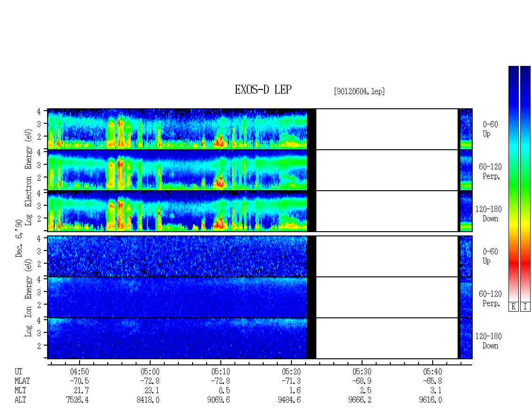The width and height of the screenshot is (532, 412).
Task: Select ALT value 7526.4
Action: (77, 400)
